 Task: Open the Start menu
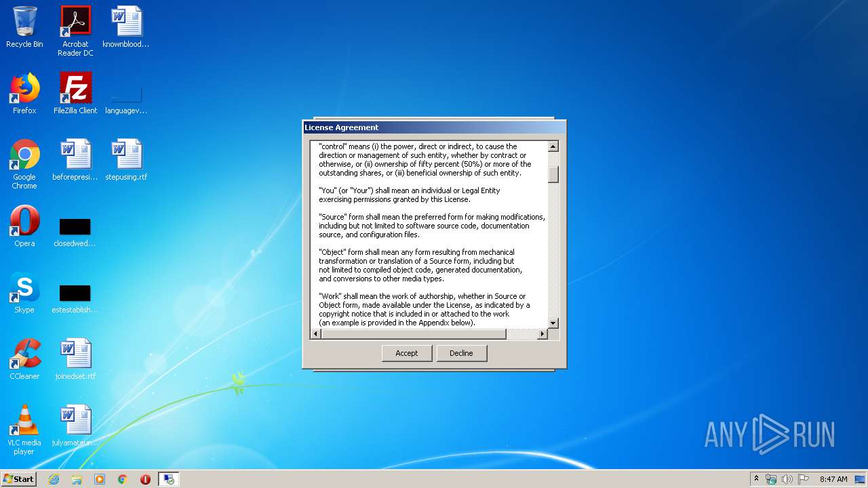point(19,479)
